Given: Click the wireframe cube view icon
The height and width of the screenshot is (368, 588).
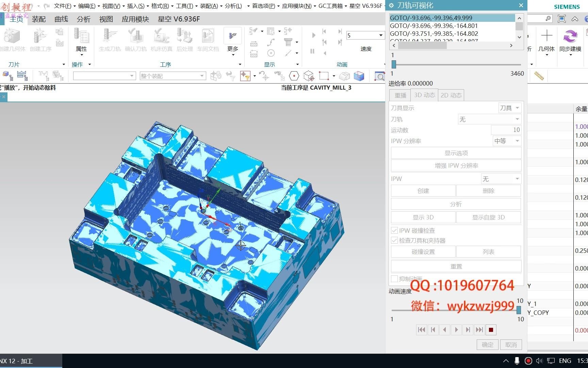Looking at the screenshot, I should tap(309, 76).
